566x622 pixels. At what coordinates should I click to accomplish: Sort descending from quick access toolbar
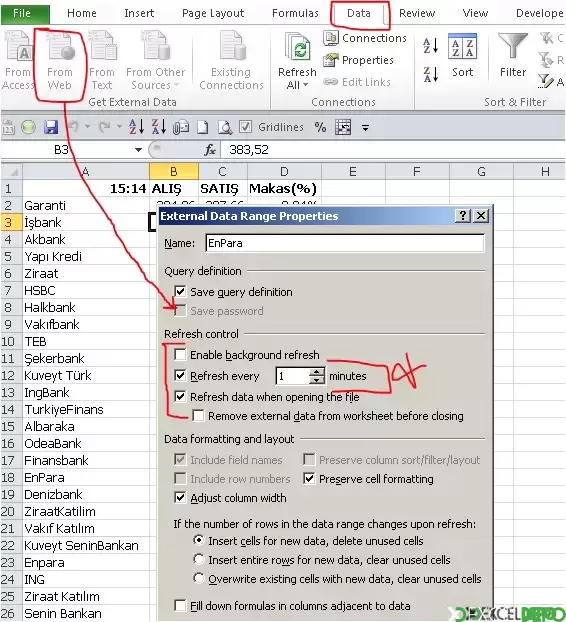(x=159, y=127)
